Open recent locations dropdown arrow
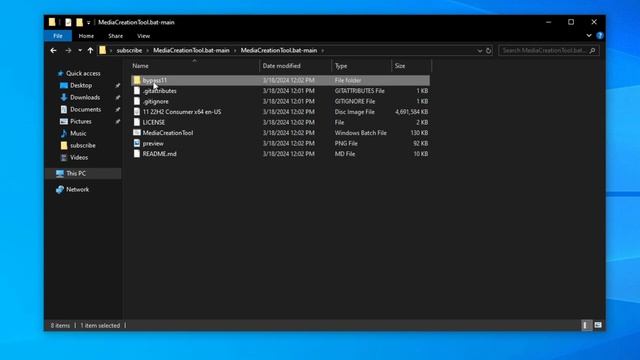Screen dimensions: 640x360 (x=80, y=51)
